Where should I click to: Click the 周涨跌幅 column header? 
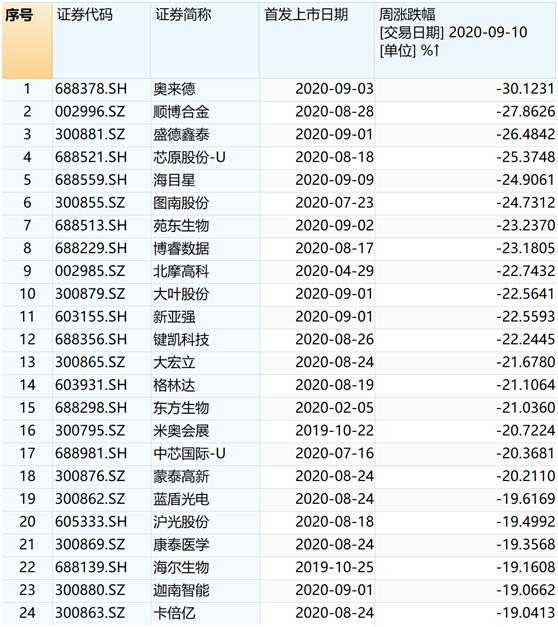[x=465, y=41]
